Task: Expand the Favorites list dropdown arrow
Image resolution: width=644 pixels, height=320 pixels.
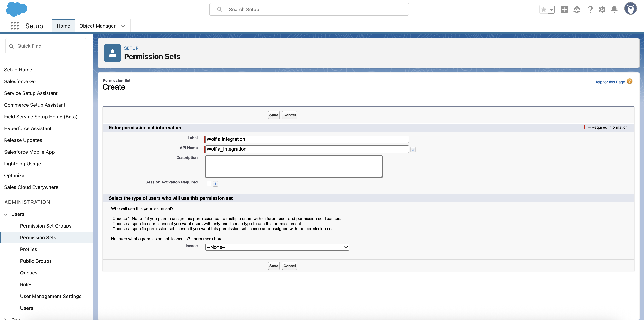Action: (x=551, y=10)
